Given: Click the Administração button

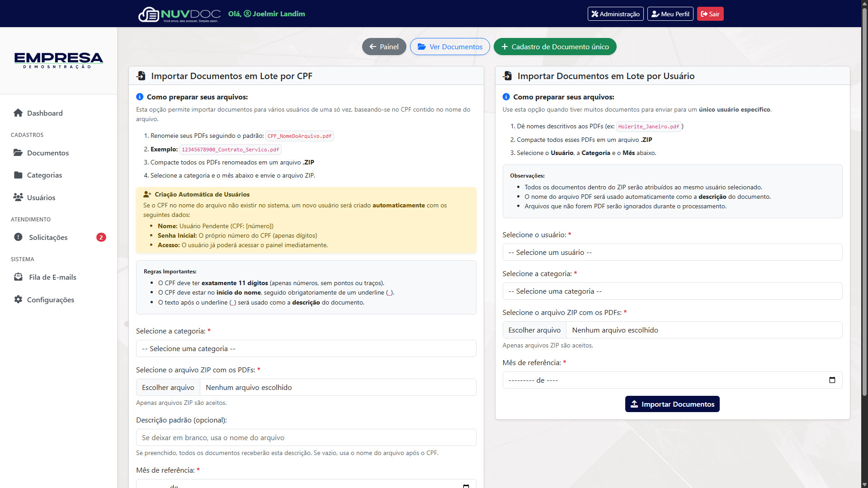Looking at the screenshot, I should [615, 14].
